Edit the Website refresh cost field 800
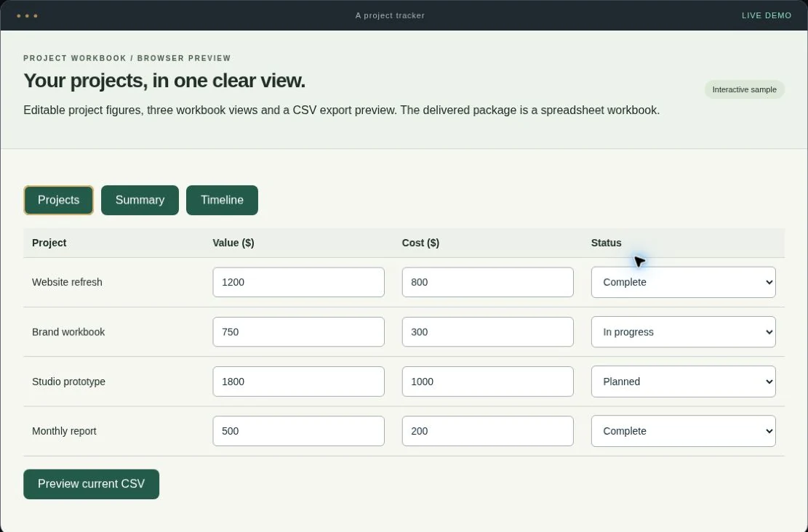Image resolution: width=808 pixels, height=532 pixels. click(487, 282)
